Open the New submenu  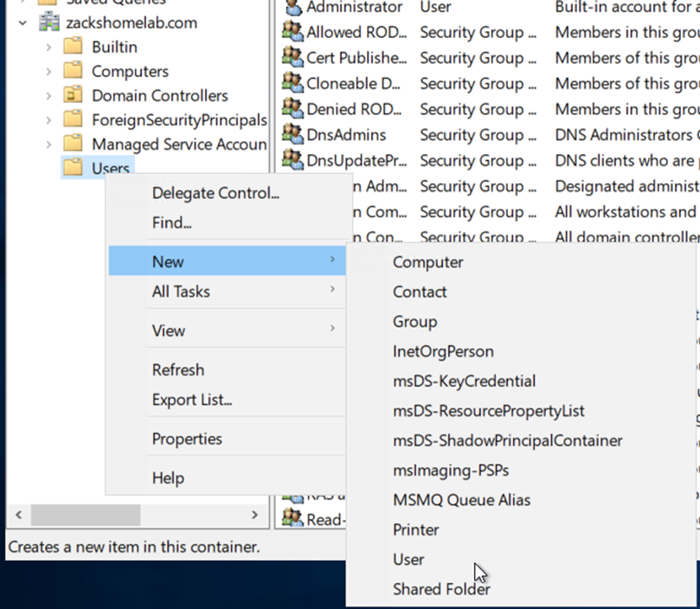pos(228,261)
